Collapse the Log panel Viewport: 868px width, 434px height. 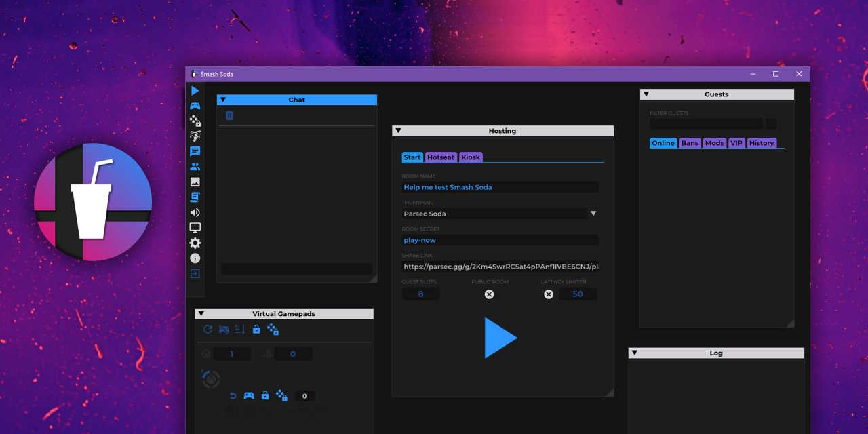coord(634,353)
